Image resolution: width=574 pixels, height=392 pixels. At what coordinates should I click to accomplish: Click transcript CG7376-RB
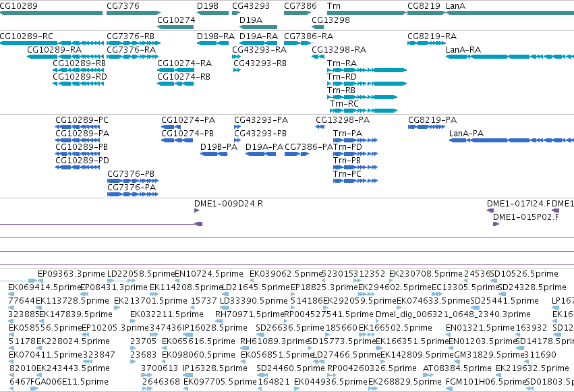130,36
